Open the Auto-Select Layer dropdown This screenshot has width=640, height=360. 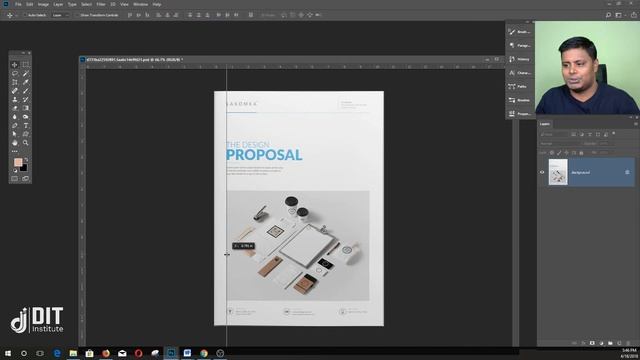[x=60, y=15]
